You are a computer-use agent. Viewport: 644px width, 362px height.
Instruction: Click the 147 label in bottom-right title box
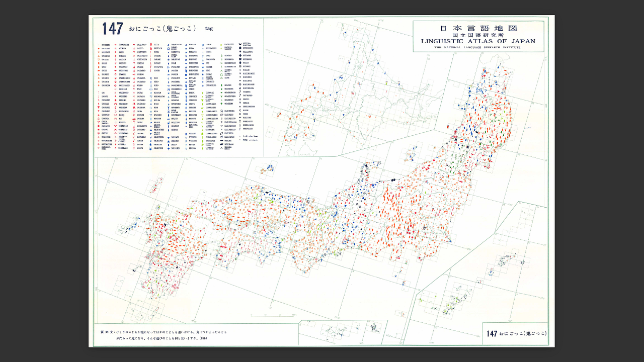point(492,334)
